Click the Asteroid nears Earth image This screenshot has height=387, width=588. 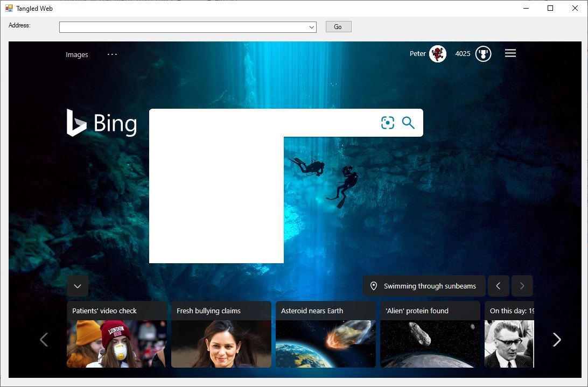(x=325, y=344)
